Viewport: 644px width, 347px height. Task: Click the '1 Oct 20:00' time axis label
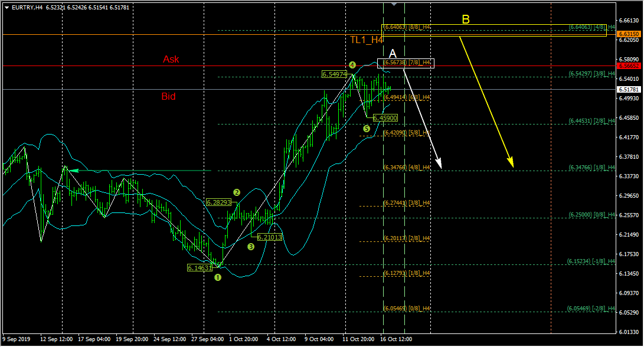pos(244,339)
